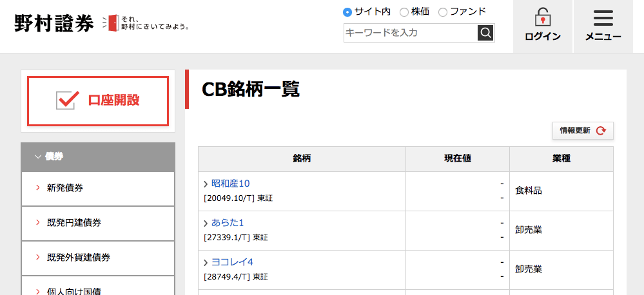644x295 pixels.
Task: Click the 現在値 column header
Action: click(457, 158)
